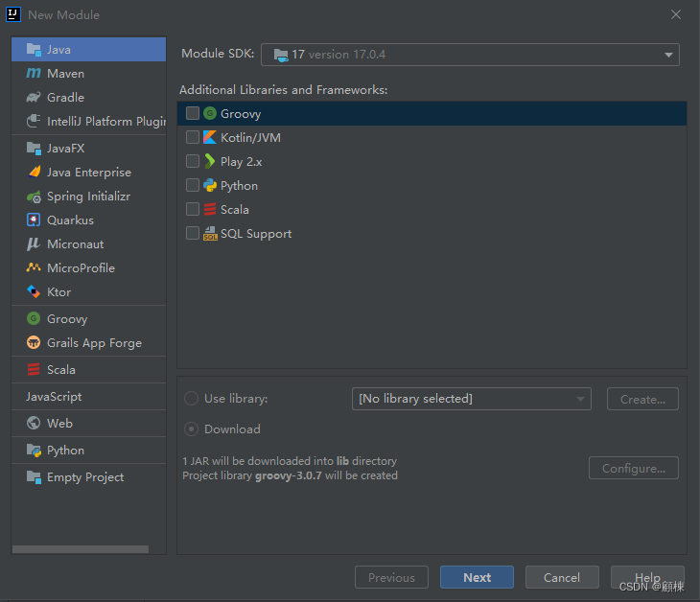Screen dimensions: 700x602
Task: Click the Previous button
Action: tap(391, 577)
